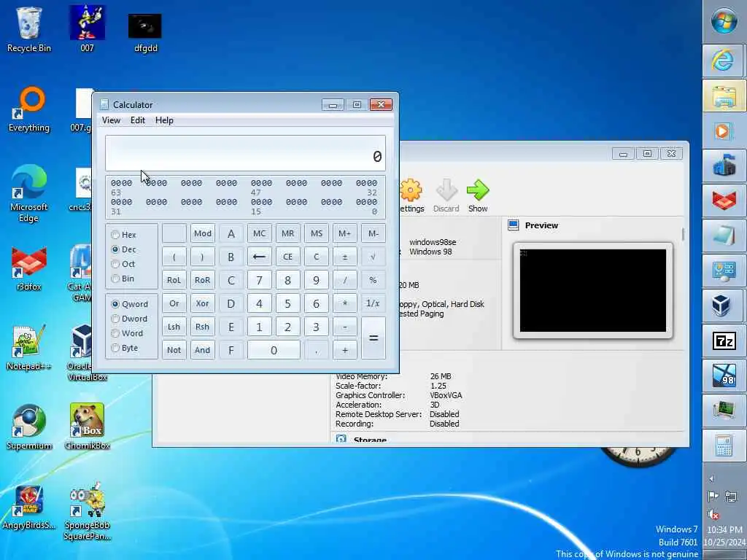Select the ChomikBox desktop shortcut

[88, 427]
